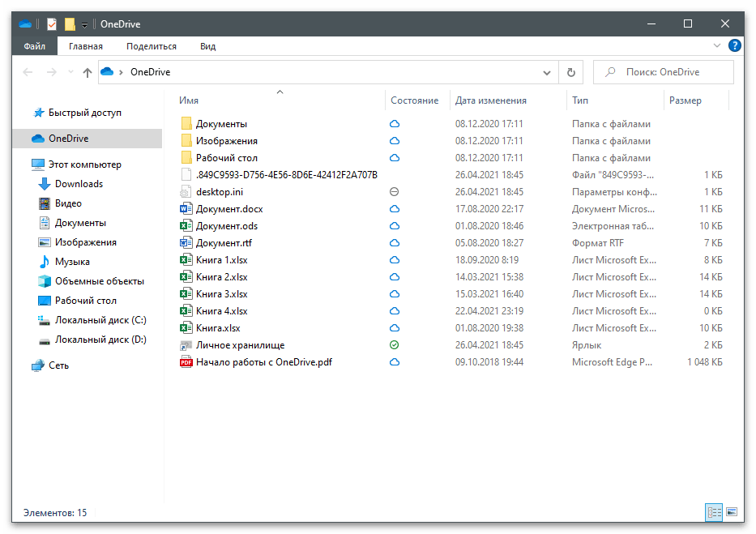Open the address bar history dropdown
The height and width of the screenshot is (534, 756).
tap(547, 72)
